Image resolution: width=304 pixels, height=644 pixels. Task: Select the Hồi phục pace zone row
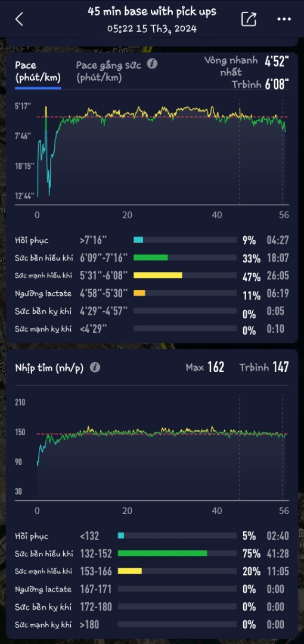tap(152, 240)
